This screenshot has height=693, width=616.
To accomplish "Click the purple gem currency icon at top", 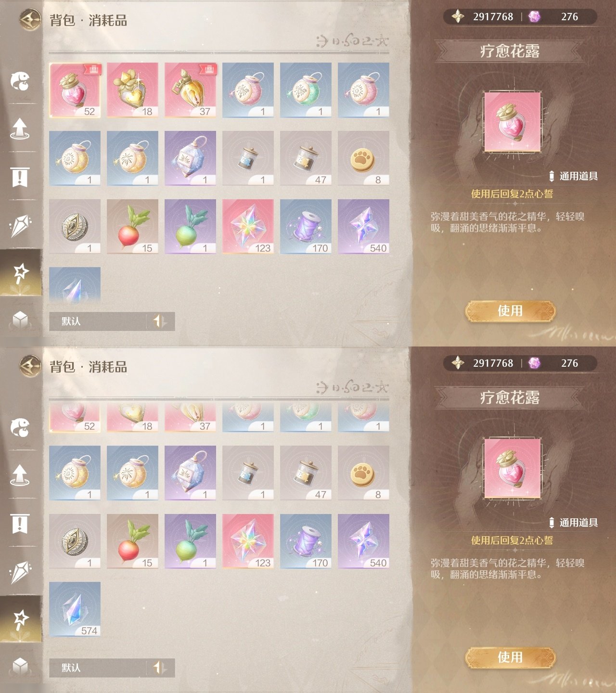I will (534, 17).
